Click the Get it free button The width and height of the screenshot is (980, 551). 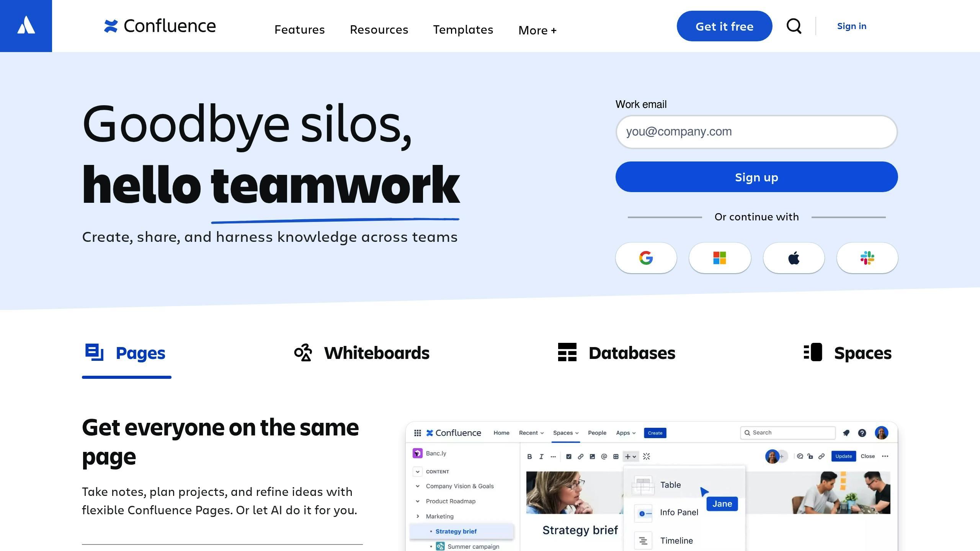click(x=724, y=26)
